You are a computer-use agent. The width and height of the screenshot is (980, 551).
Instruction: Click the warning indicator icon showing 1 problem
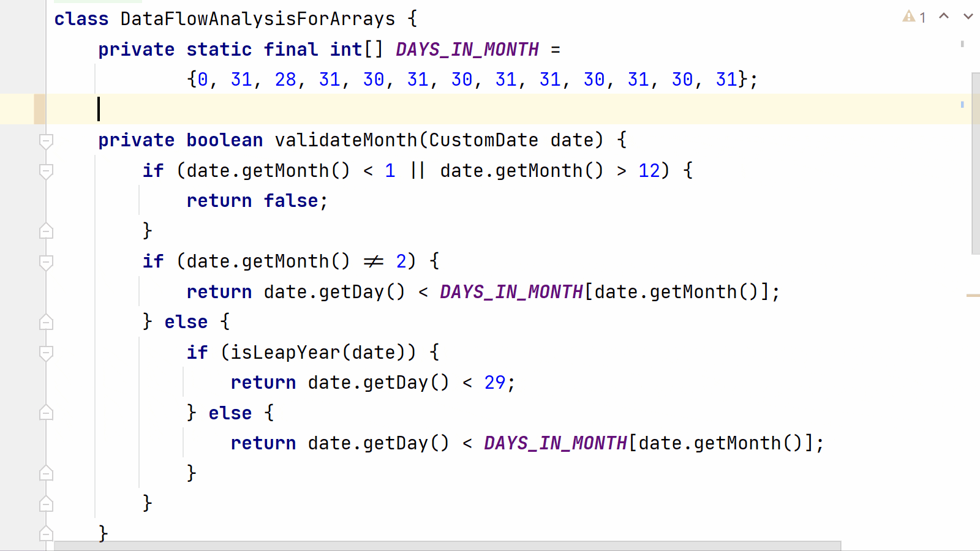click(x=909, y=17)
